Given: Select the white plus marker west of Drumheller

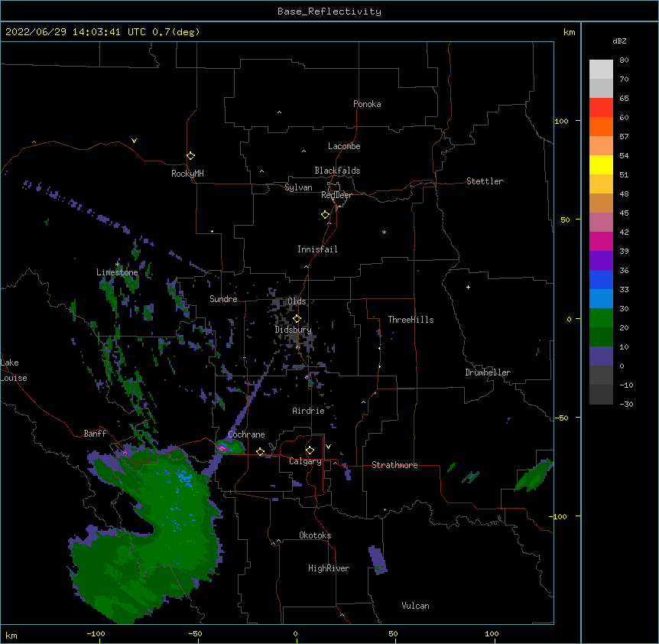Looking at the screenshot, I should tap(468, 287).
